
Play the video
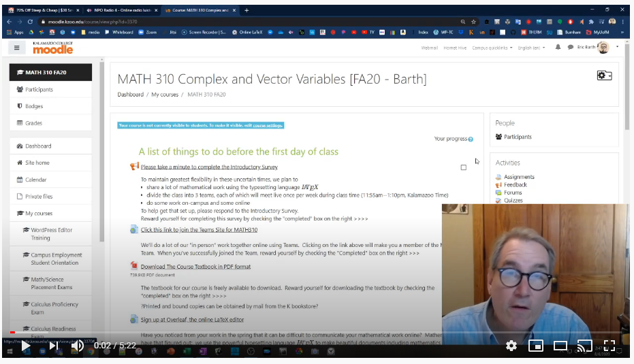pyautogui.click(x=25, y=346)
